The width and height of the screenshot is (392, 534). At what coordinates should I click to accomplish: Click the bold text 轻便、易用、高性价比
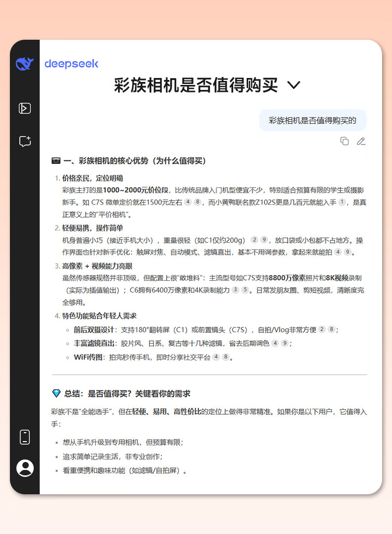click(x=166, y=412)
